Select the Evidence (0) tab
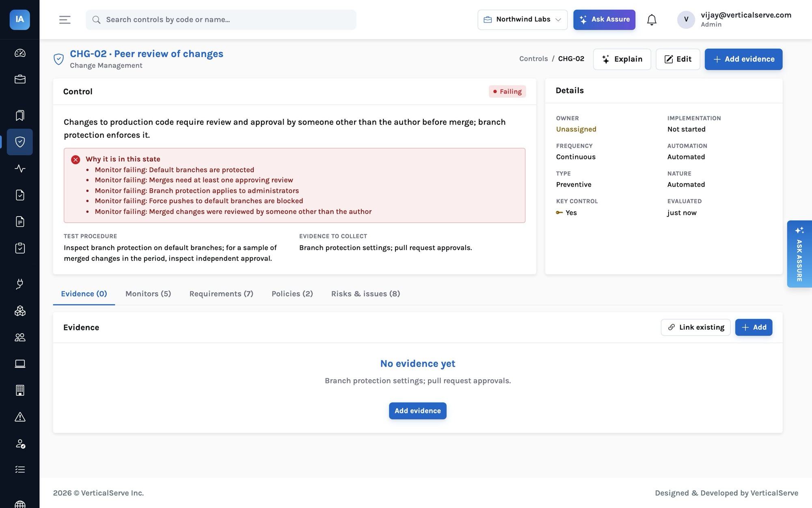The height and width of the screenshot is (508, 812). click(x=84, y=294)
